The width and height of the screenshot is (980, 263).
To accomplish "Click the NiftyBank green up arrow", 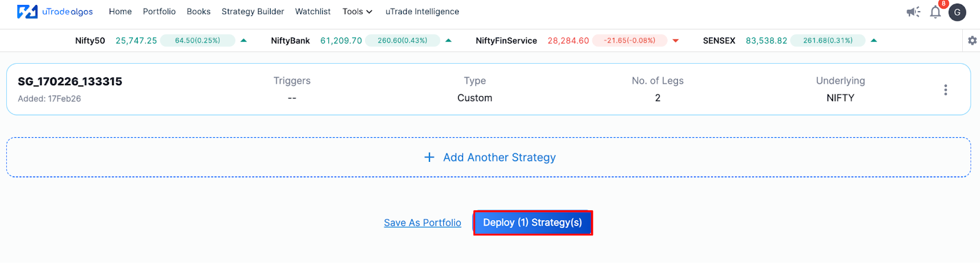I will [448, 40].
